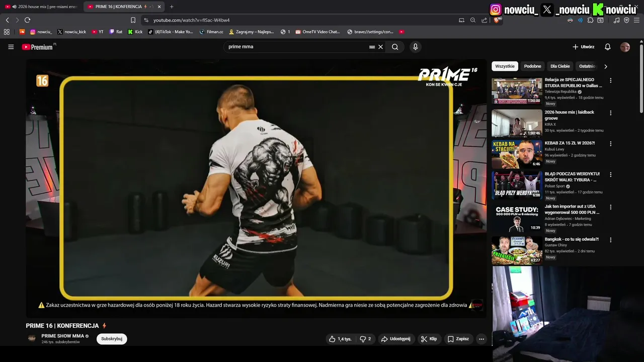The width and height of the screenshot is (644, 362).
Task: Close the PRIME 16 KONFERENCJA tab
Action: [159, 7]
